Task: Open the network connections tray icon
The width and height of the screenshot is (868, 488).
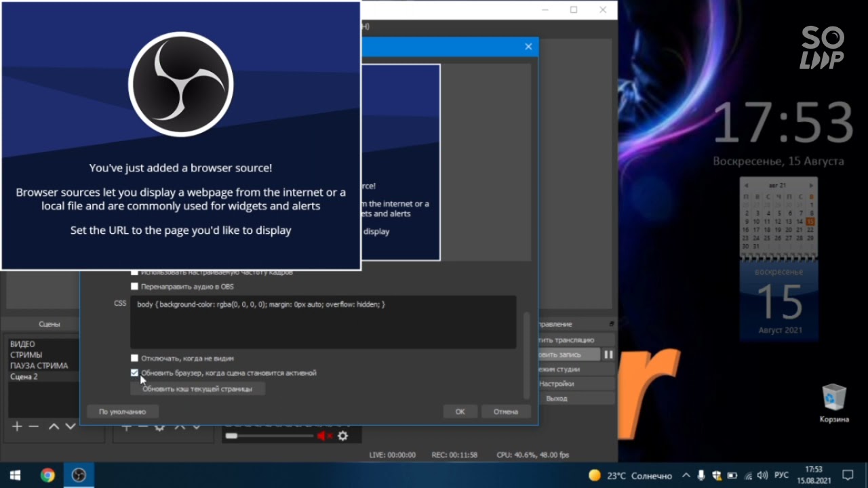Action: (747, 476)
